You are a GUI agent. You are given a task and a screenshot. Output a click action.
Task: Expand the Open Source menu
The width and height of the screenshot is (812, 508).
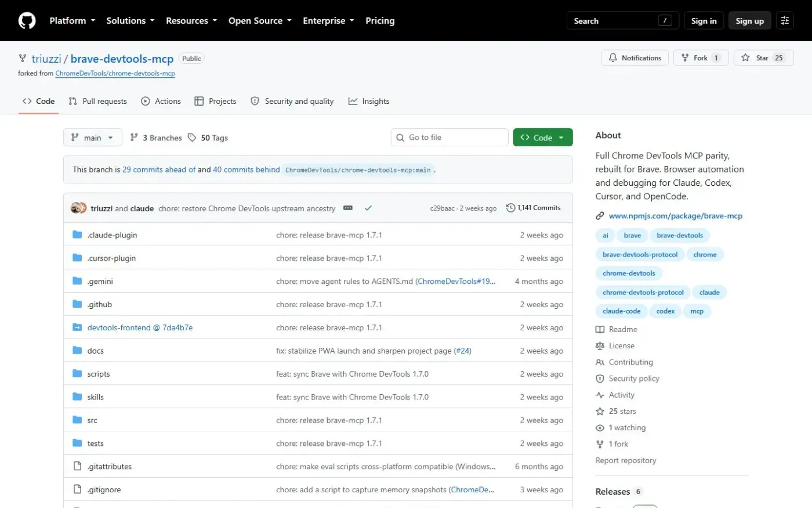260,21
